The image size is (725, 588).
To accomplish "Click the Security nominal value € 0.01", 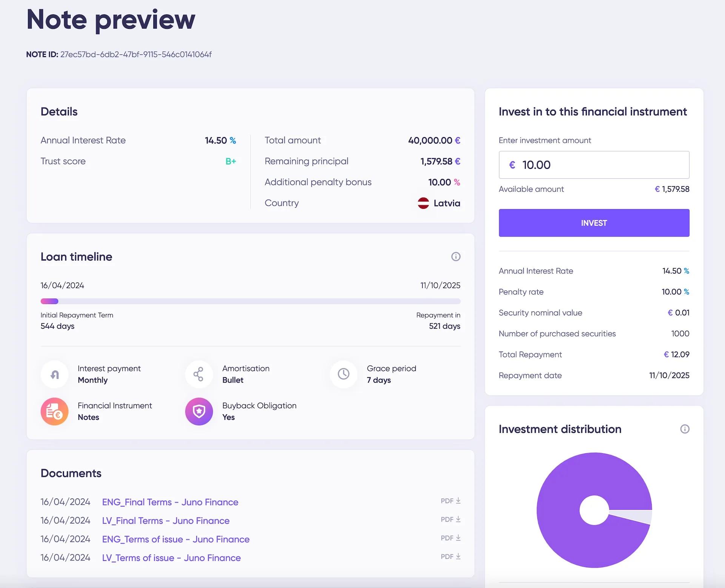I will 678,313.
